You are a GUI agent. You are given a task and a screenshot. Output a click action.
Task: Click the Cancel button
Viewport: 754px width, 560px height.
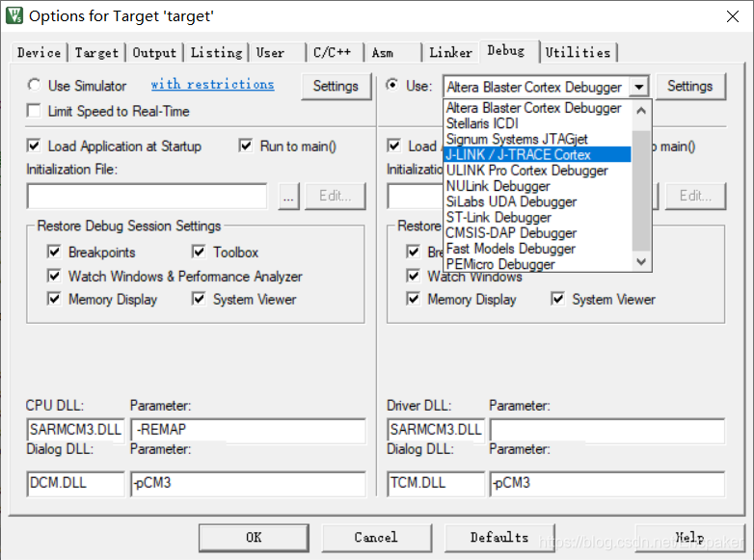click(376, 538)
